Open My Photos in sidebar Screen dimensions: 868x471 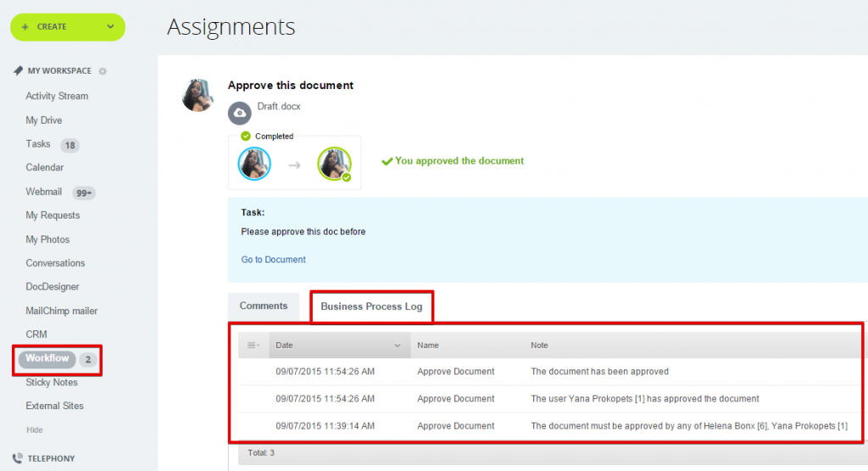[x=47, y=240]
